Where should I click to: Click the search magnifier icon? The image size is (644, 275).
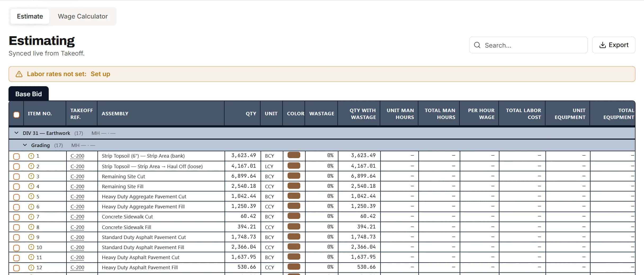(477, 45)
